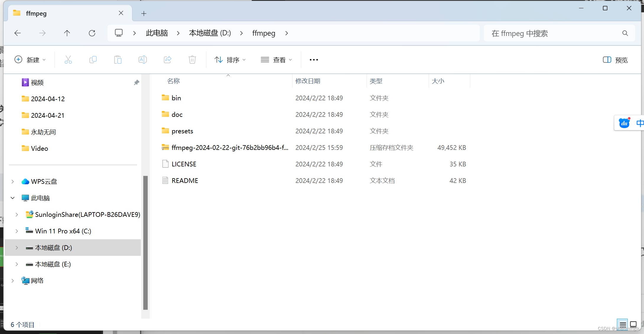Click the navigation pane scrollbar
The width and height of the screenshot is (644, 334).
pos(145,243)
